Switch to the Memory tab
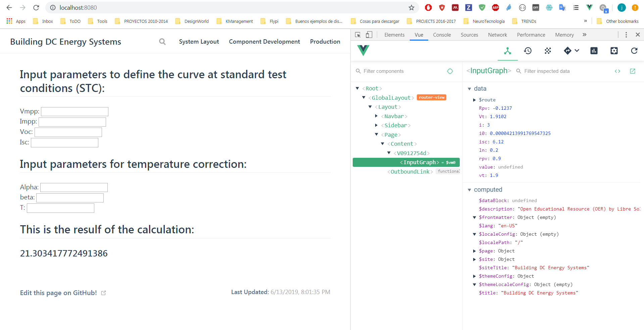Image resolution: width=644 pixels, height=330 pixels. tap(564, 35)
